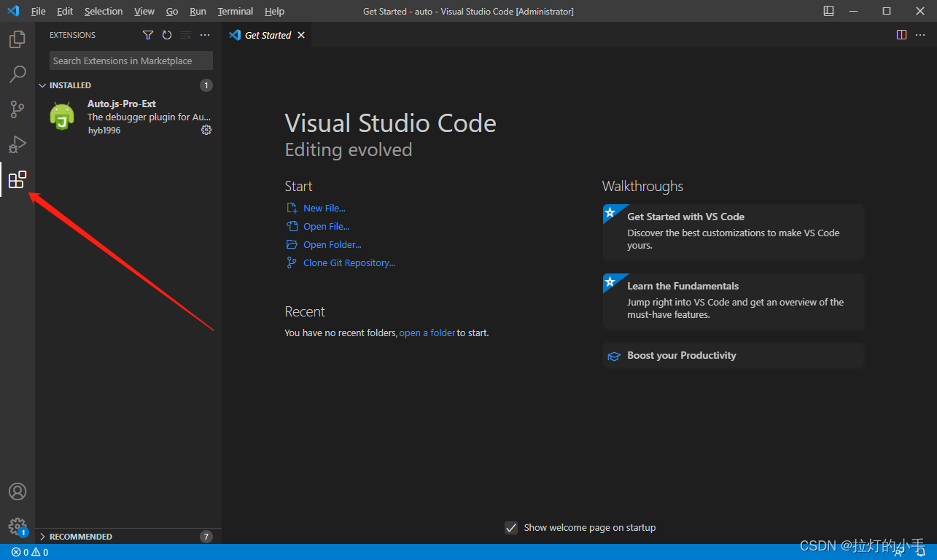This screenshot has height=560, width=937.
Task: Select the Auto.js-Pro-Ext extension name
Action: [122, 104]
